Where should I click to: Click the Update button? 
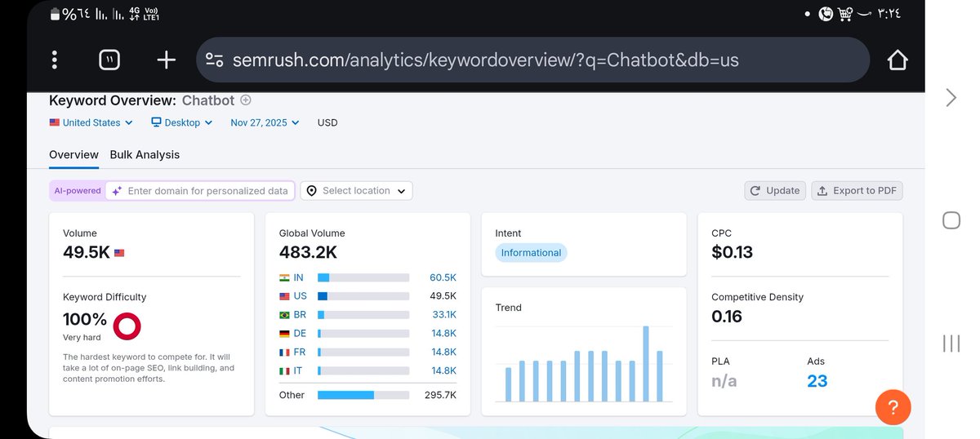pyautogui.click(x=775, y=190)
